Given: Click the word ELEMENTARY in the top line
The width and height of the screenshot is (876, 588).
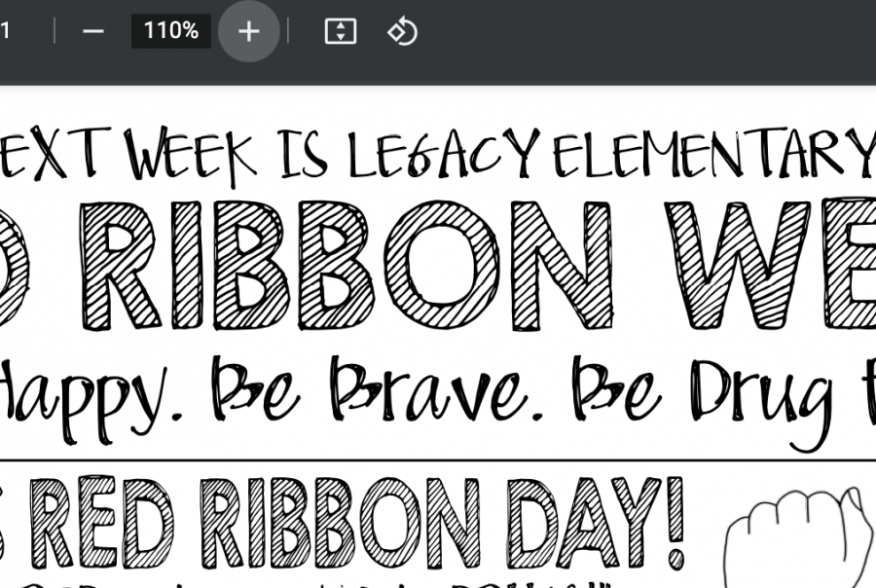Looking at the screenshot, I should (x=714, y=152).
